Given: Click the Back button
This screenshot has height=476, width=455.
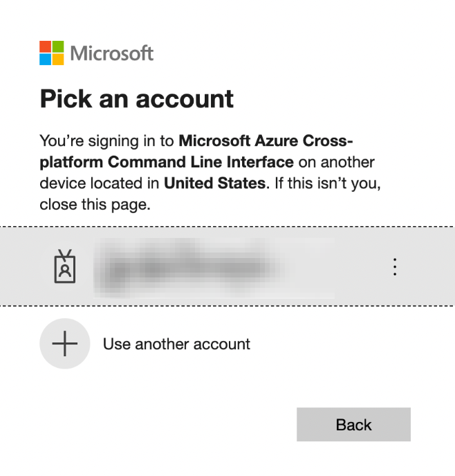Looking at the screenshot, I should [353, 424].
